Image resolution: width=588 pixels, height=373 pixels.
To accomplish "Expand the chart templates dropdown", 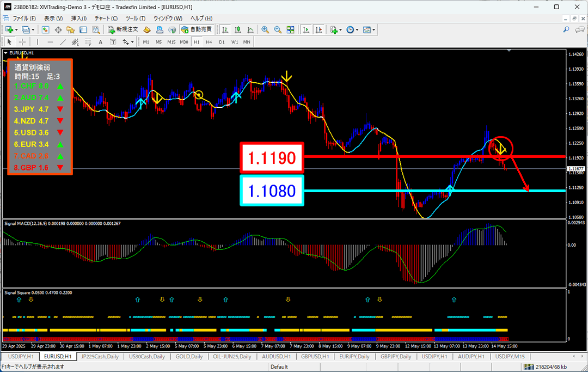I will point(374,30).
